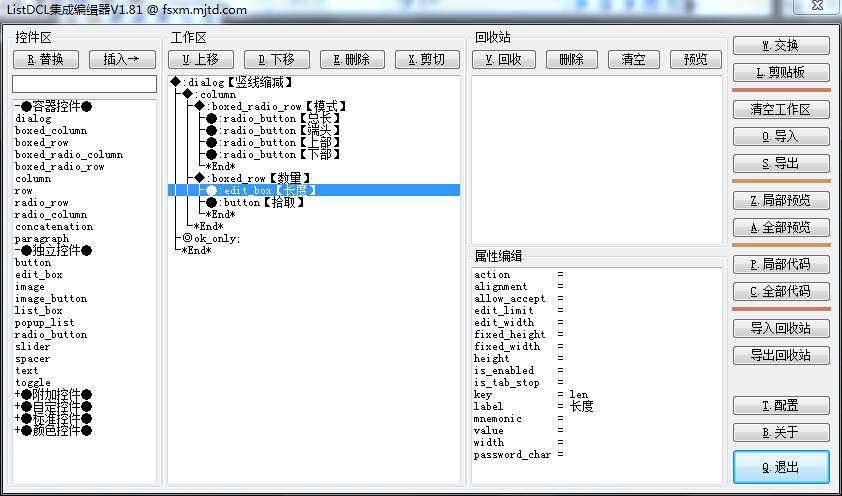The width and height of the screenshot is (842, 496).
Task: Select :button【拾取】 tree node
Action: pos(256,202)
